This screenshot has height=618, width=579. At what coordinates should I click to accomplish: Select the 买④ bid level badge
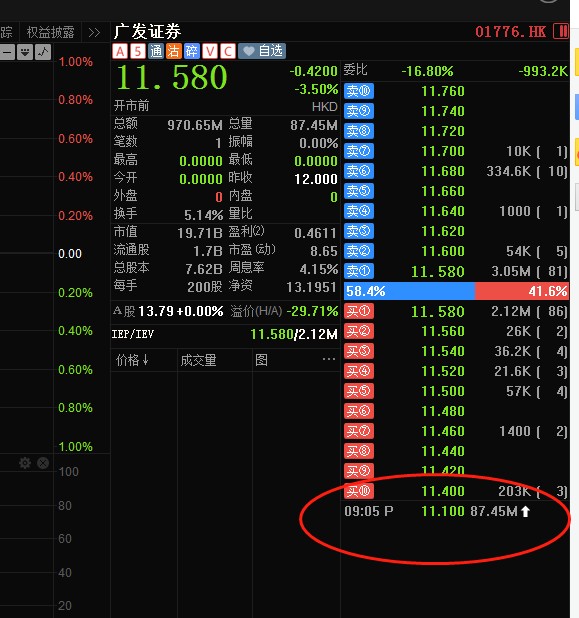[359, 371]
